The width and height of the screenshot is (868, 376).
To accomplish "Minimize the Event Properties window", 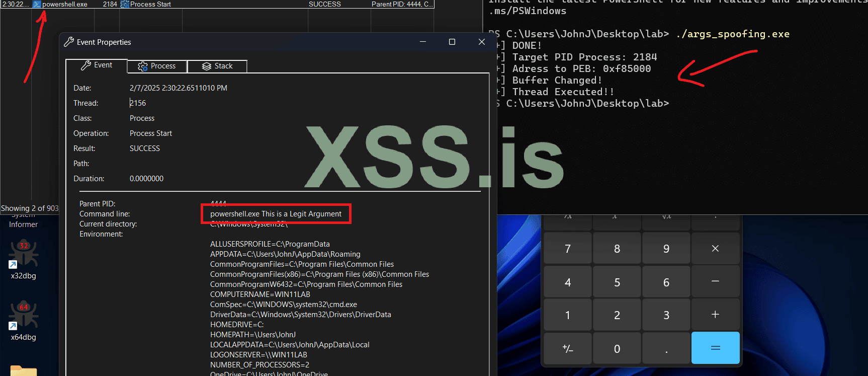I will [x=423, y=42].
